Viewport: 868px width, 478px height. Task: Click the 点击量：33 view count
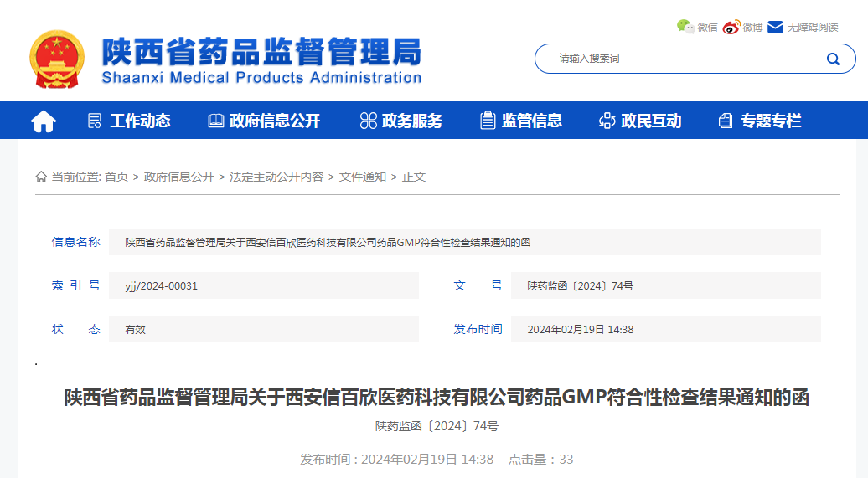541,460
